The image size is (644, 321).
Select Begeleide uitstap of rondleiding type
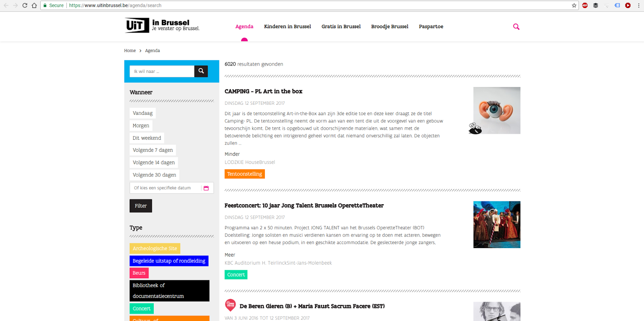[x=169, y=261]
